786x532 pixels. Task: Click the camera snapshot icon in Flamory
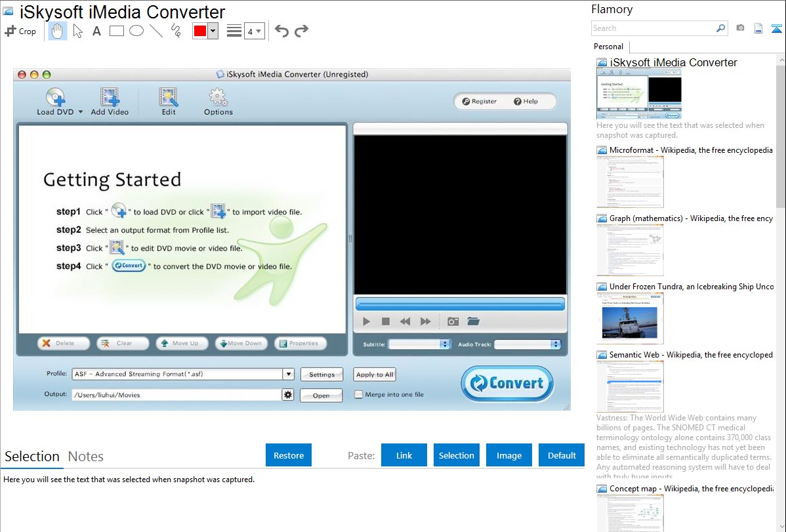tap(740, 28)
